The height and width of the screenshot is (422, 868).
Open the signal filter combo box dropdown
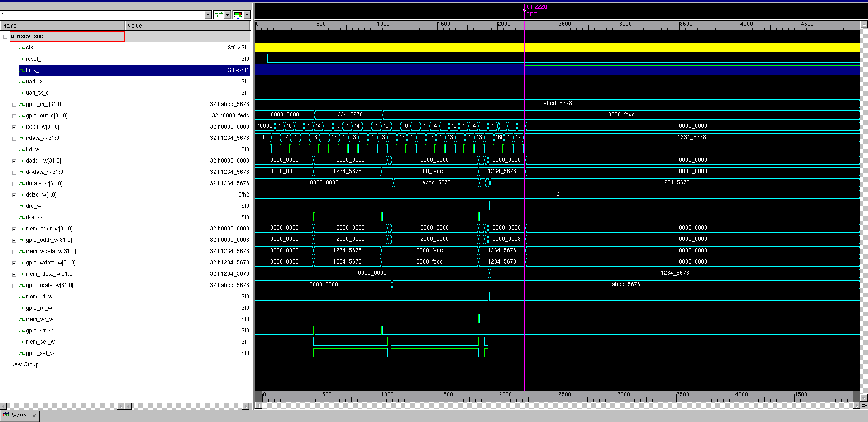click(208, 15)
